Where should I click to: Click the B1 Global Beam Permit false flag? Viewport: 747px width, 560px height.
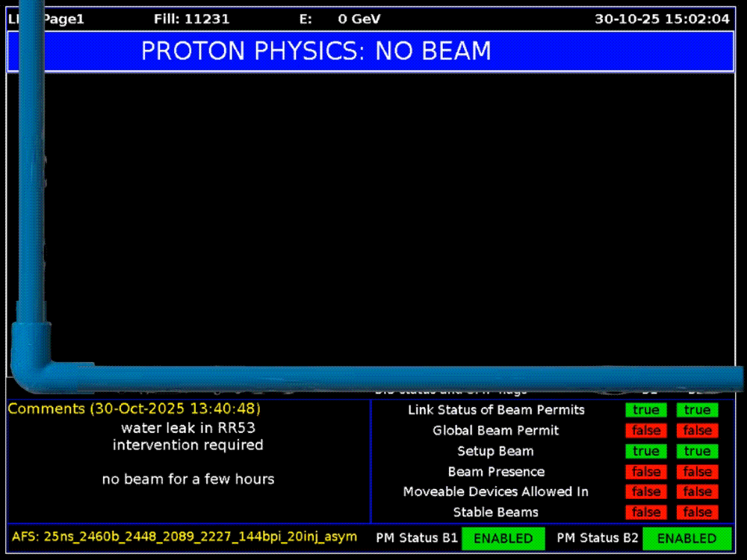point(645,431)
